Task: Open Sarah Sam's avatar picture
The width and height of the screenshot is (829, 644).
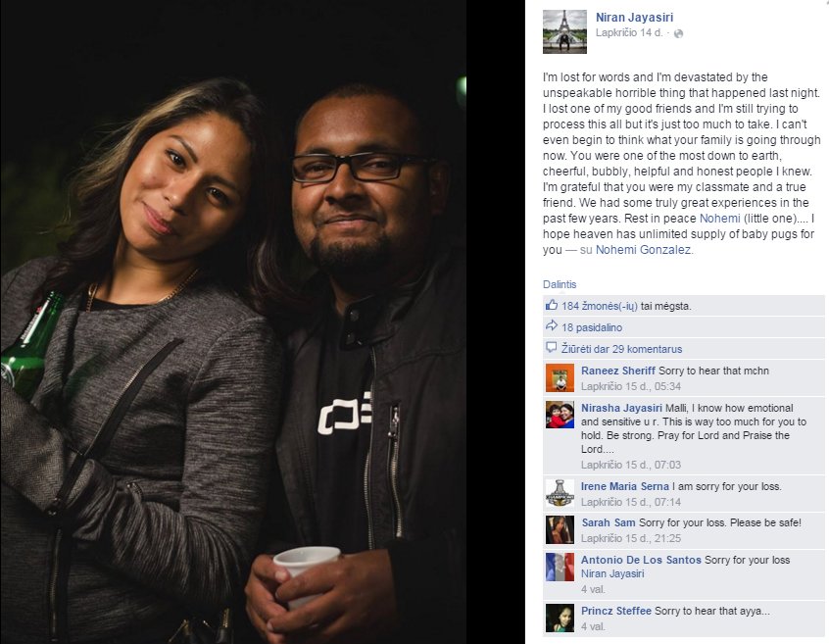Action: pos(560,529)
